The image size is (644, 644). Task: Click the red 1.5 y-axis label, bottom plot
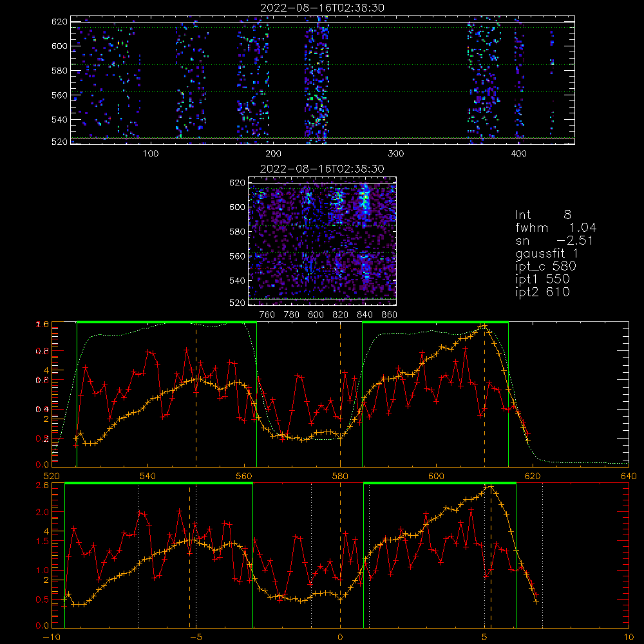click(43, 542)
